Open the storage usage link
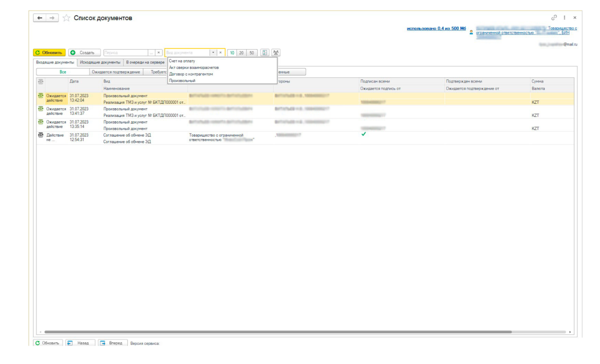600x364 pixels. point(436,29)
